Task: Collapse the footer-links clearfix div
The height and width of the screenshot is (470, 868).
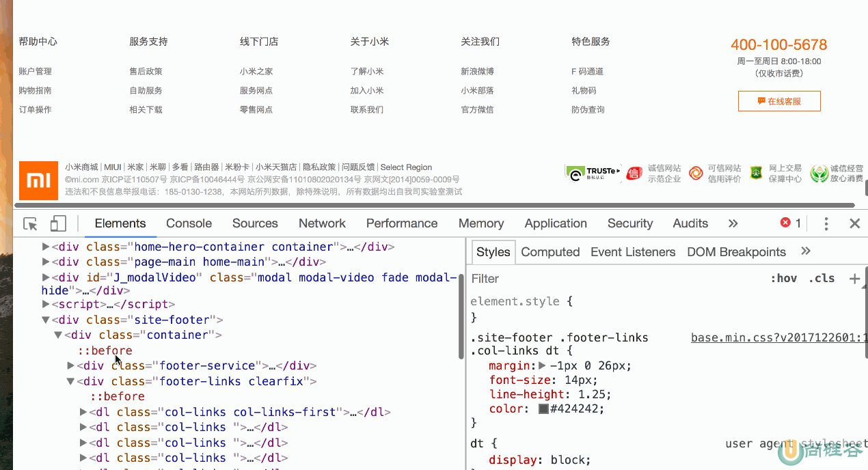Action: pyautogui.click(x=70, y=381)
